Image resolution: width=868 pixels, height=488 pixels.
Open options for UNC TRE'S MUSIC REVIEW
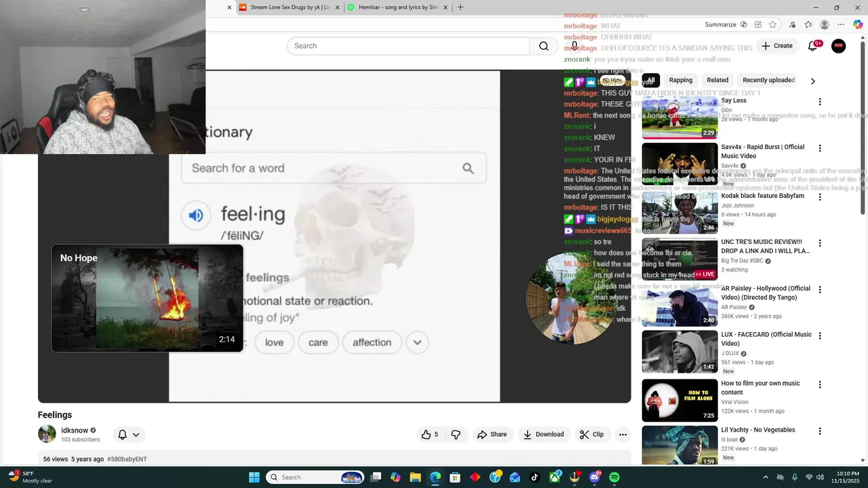coord(820,243)
